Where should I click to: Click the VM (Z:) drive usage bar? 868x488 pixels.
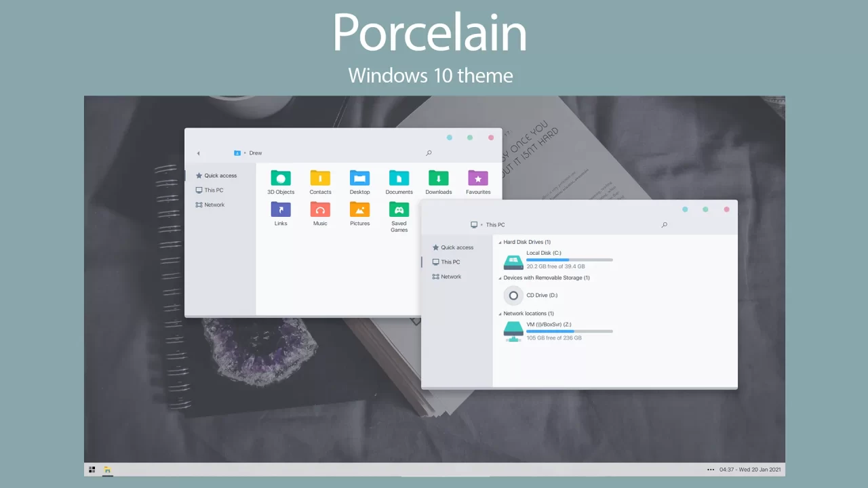point(570,331)
